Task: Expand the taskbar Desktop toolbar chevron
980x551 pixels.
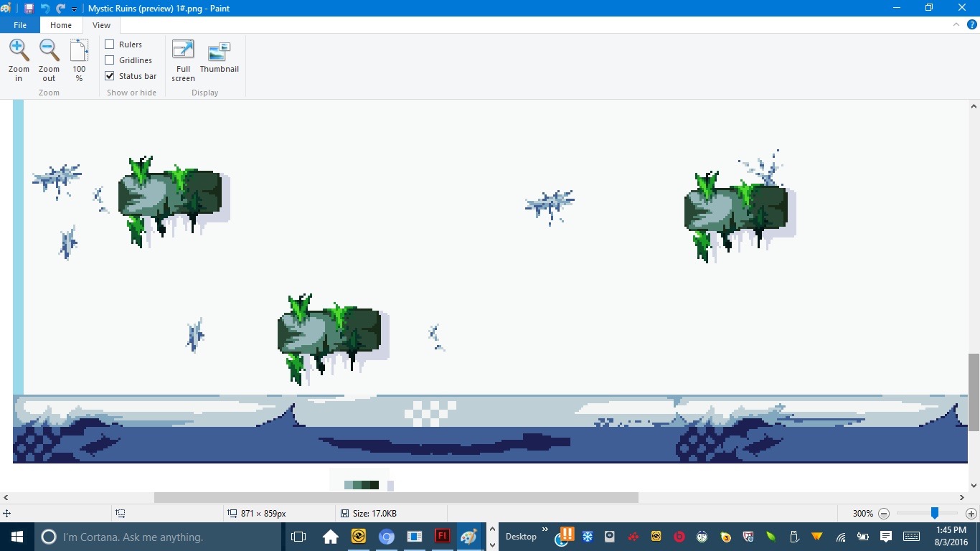Action: (545, 530)
